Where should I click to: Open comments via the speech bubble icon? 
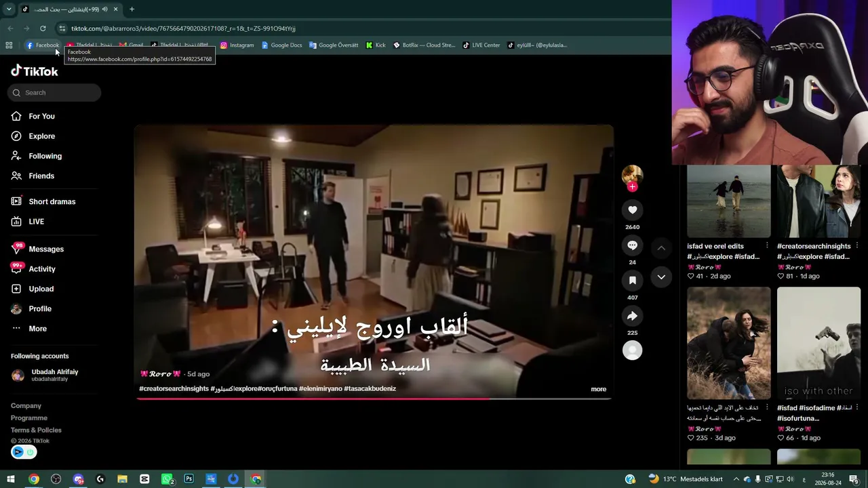click(x=632, y=245)
